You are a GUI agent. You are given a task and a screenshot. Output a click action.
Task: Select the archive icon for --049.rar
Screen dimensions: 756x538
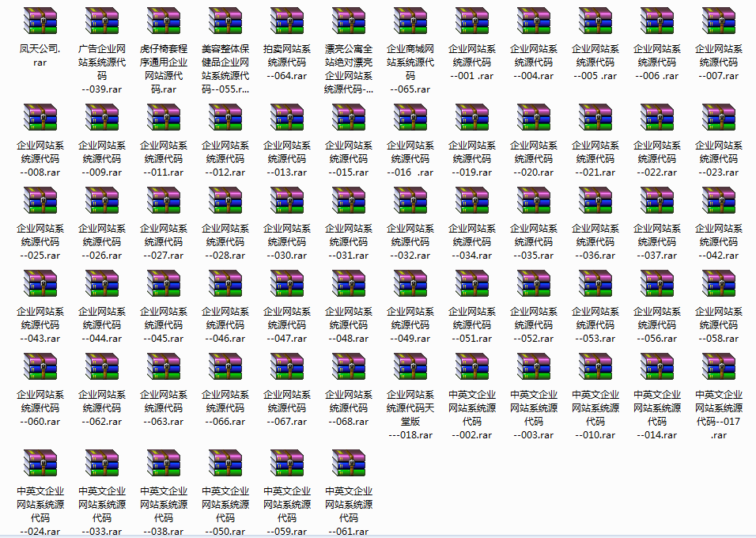point(410,283)
